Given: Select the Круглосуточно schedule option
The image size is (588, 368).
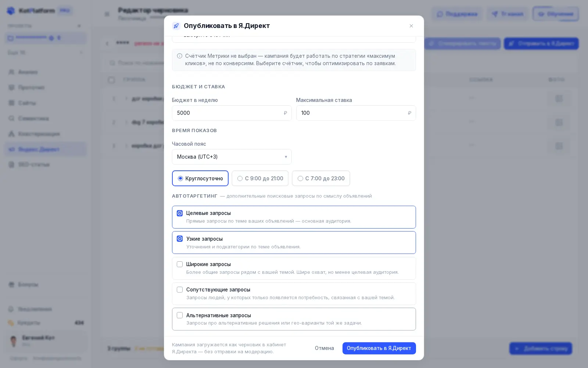Looking at the screenshot, I should (x=200, y=178).
